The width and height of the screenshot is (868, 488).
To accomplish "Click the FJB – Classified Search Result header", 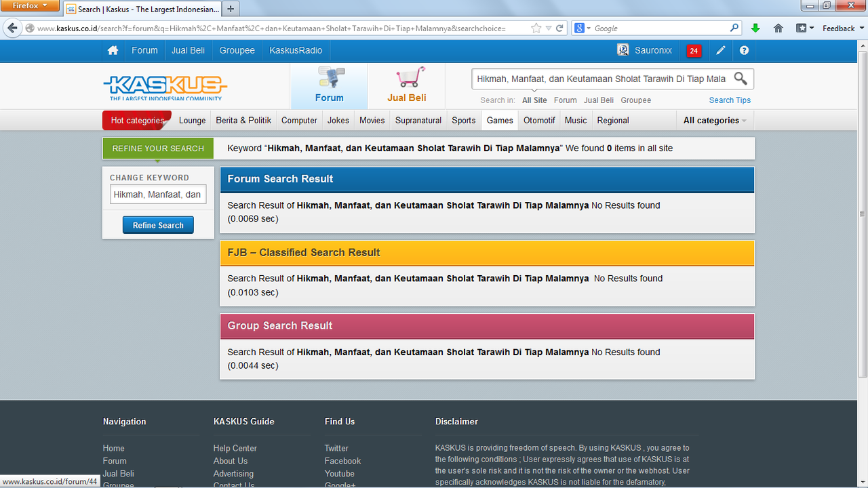I will (487, 253).
